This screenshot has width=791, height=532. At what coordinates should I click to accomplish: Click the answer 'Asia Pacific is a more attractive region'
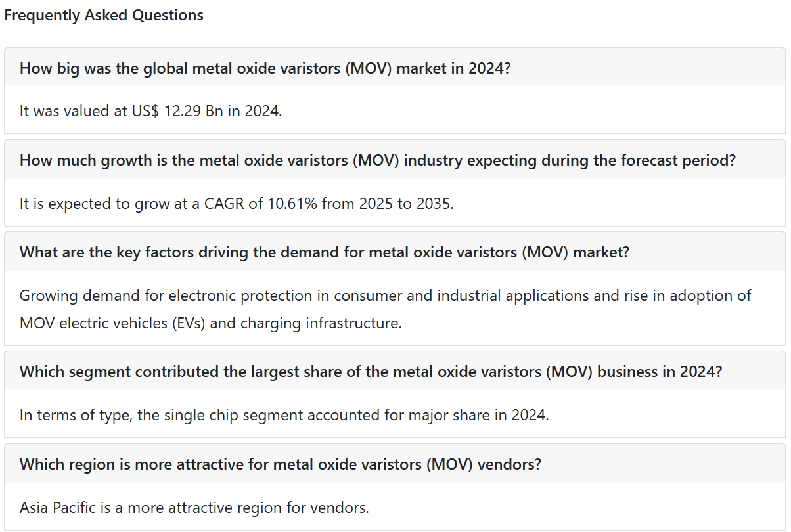click(194, 508)
